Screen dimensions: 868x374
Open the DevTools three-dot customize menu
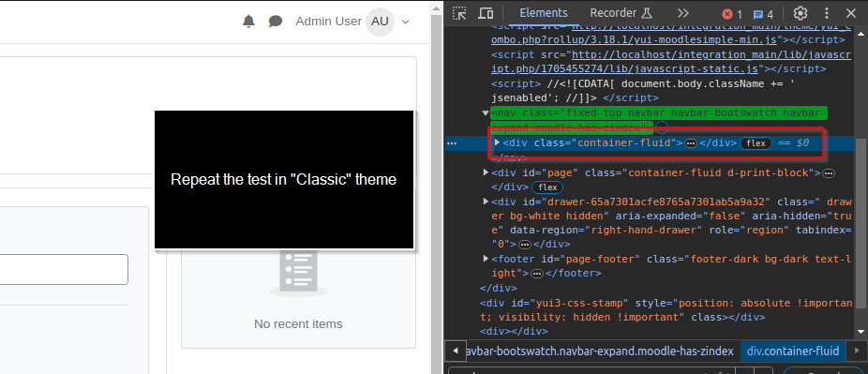pyautogui.click(x=827, y=13)
